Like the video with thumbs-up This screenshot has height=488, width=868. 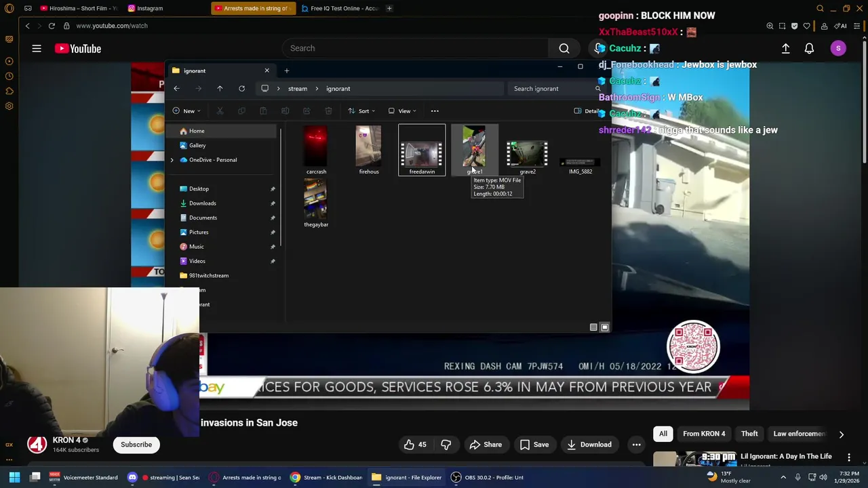tap(415, 445)
